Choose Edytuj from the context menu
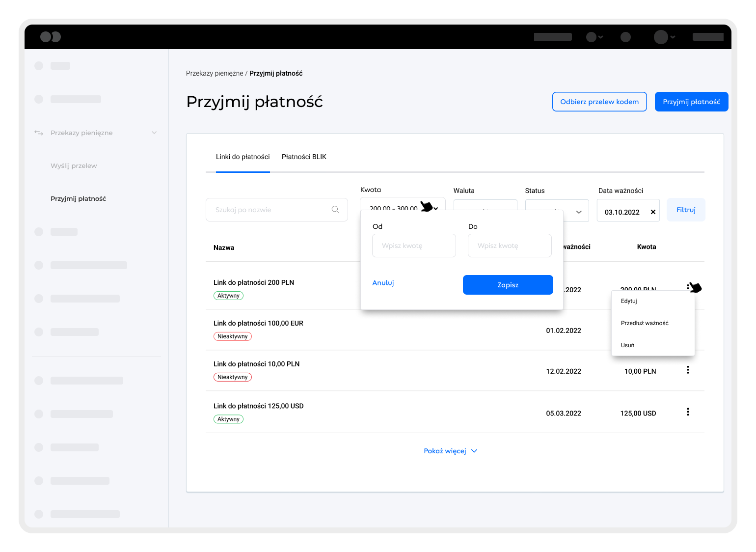Screen dimensions: 756x552 pyautogui.click(x=629, y=301)
